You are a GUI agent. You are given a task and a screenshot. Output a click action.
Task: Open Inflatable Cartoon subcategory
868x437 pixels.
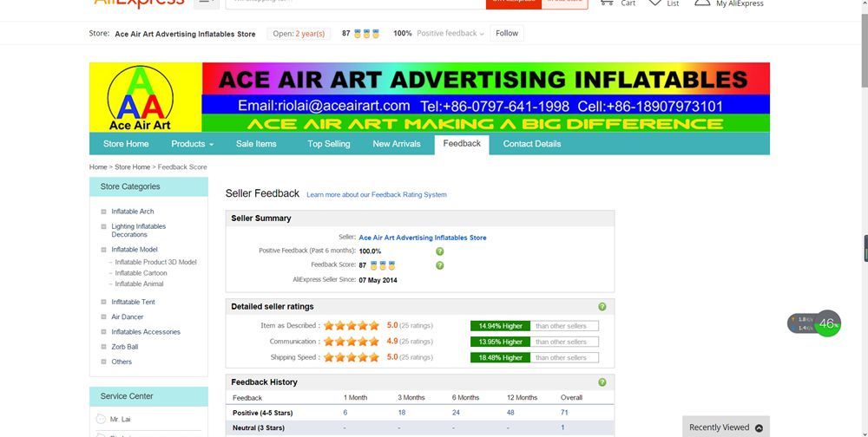141,273
